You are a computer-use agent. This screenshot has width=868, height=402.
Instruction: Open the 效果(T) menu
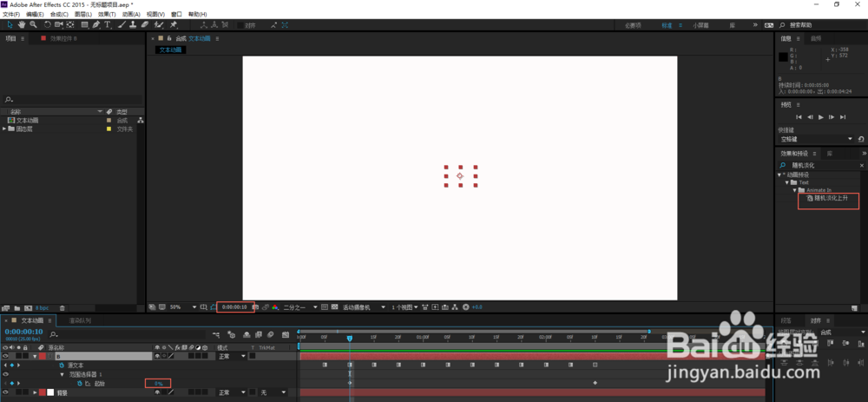click(x=107, y=14)
